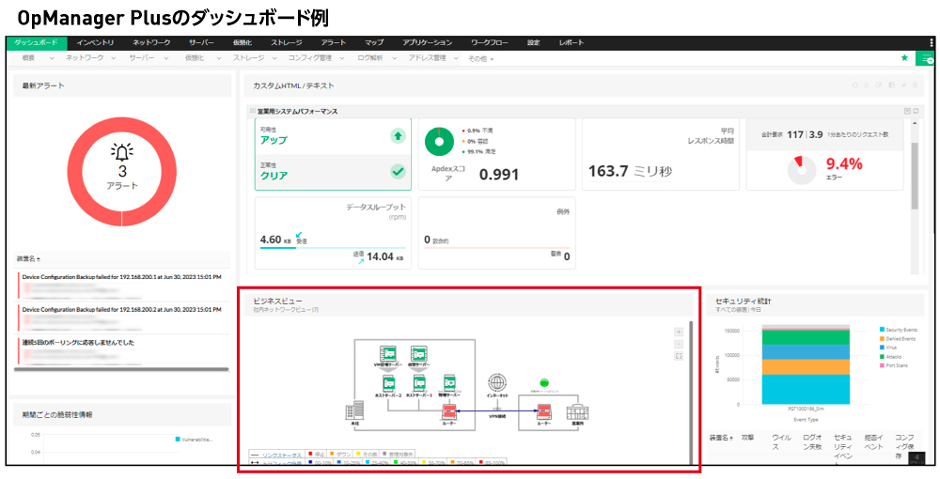This screenshot has width=940, height=479.
Task: Refresh the 営業用システムパフォーマンス widget
Action: coord(916,112)
